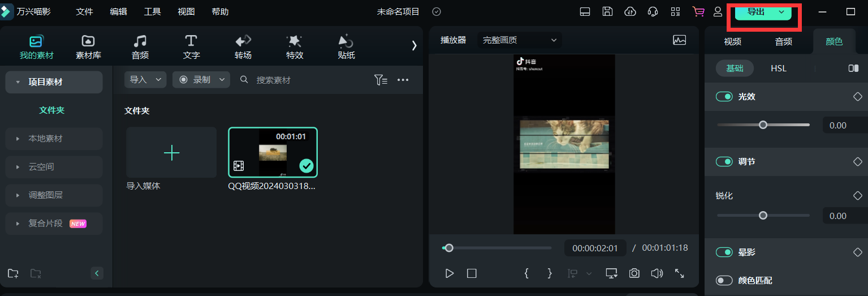Set mark out with the right brace icon

[550, 273]
